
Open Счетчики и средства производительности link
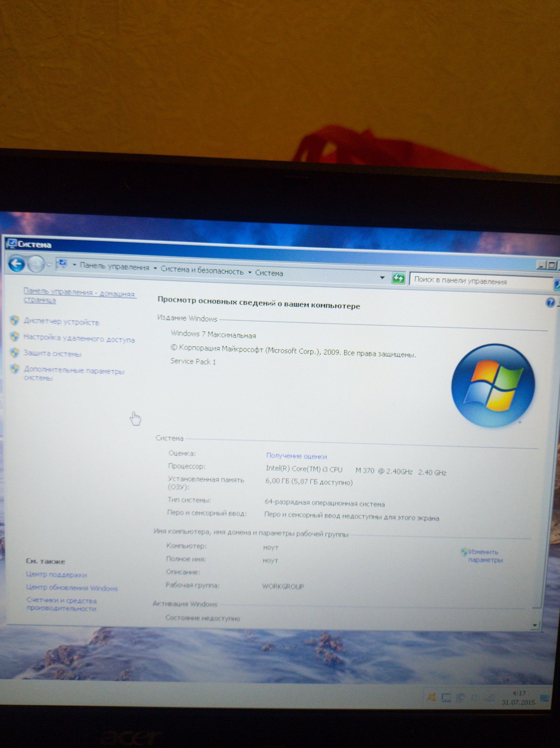pos(62,605)
